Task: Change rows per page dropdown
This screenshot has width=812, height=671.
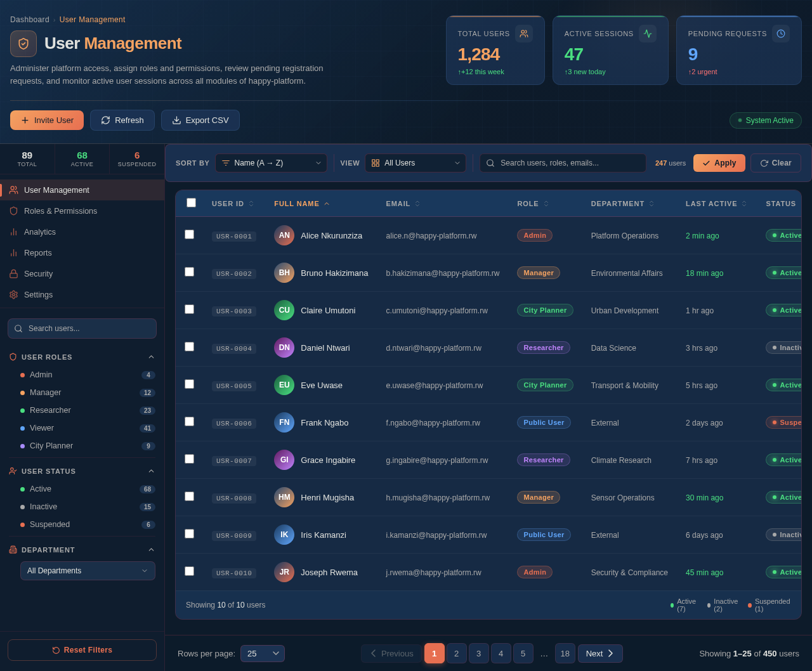Action: coord(263,653)
